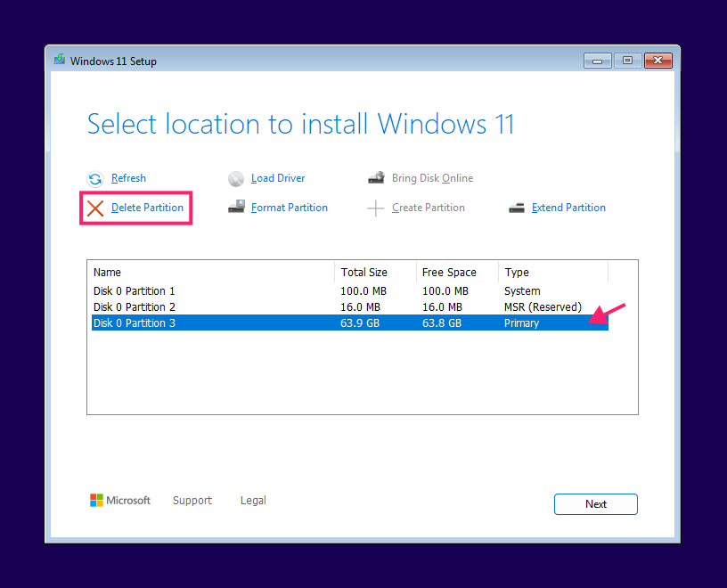Click the 16.0 MB free space of Partition 2
The image size is (727, 588).
pyautogui.click(x=442, y=307)
